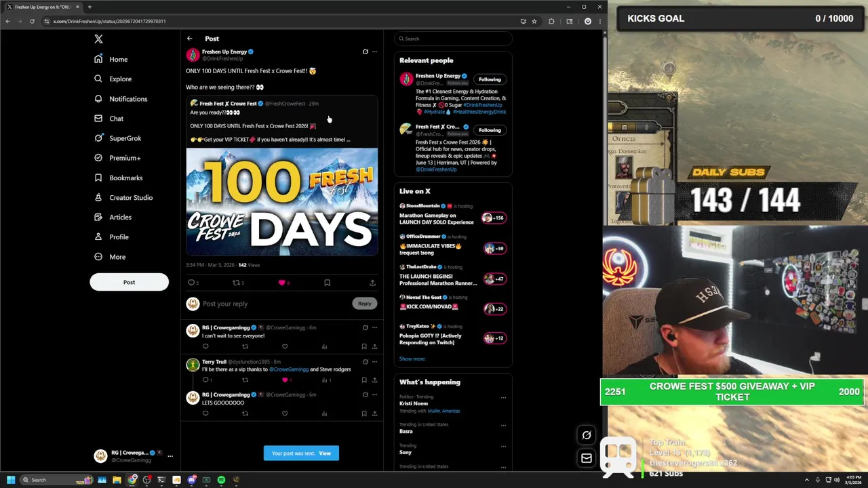Screen dimensions: 868x488
Task: Open the floating Grok button
Action: coord(587,435)
